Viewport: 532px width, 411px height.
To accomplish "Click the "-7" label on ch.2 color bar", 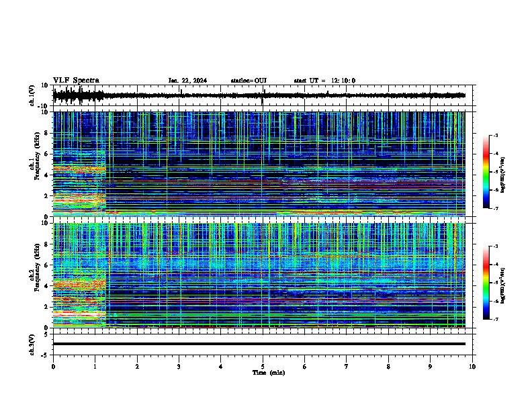I will (496, 320).
